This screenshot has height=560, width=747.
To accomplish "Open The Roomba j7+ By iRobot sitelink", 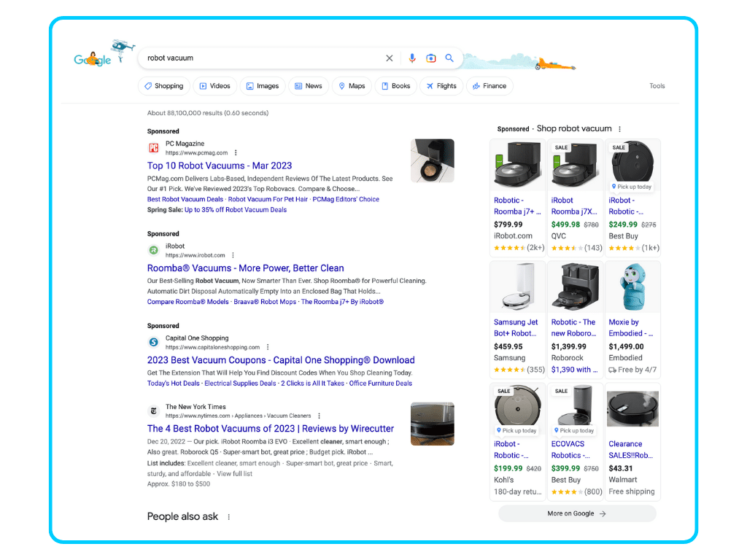I will click(x=342, y=302).
